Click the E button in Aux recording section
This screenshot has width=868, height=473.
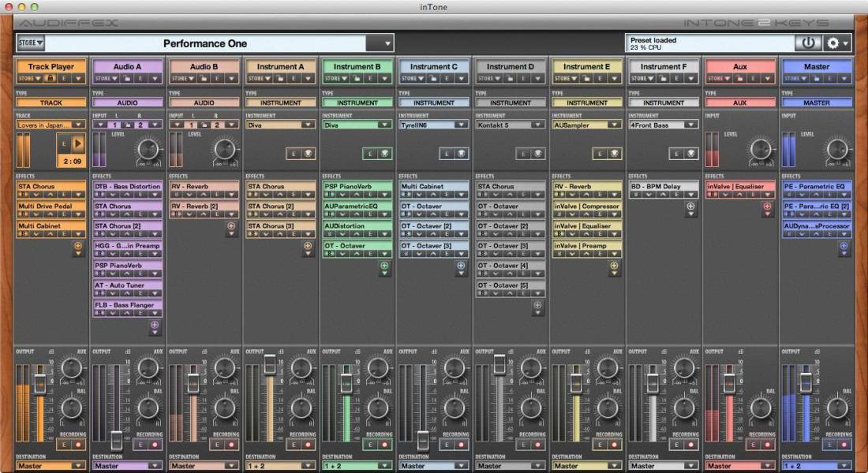(x=753, y=444)
